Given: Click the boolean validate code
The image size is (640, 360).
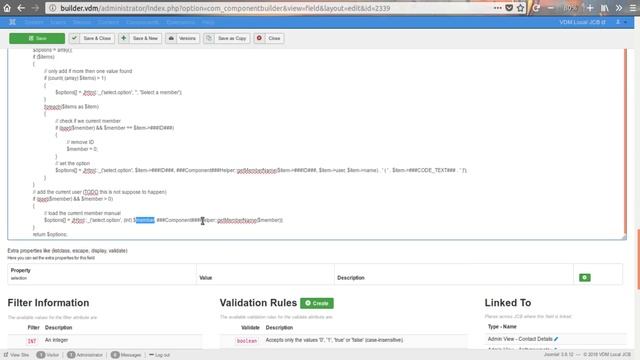Looking at the screenshot, I should pos(247,341).
